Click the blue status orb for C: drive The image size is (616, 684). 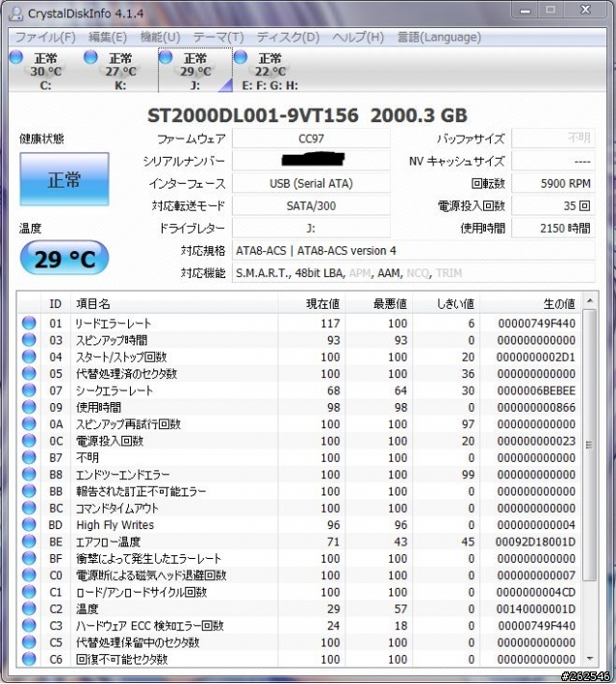point(16,57)
